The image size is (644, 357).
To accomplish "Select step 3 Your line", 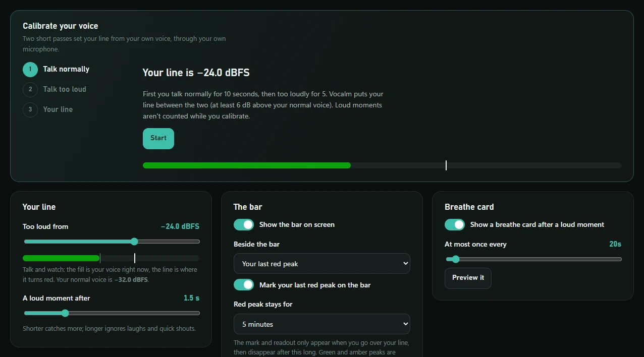I will click(x=47, y=109).
